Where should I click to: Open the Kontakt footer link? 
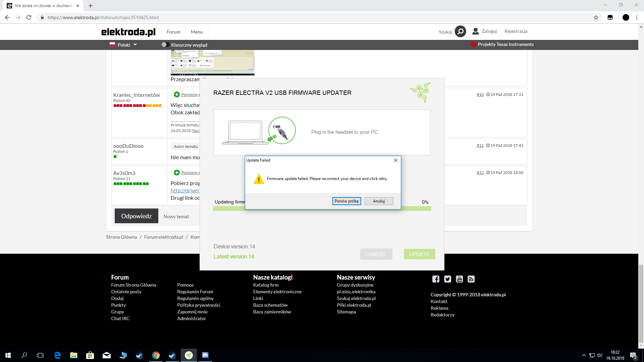439,301
